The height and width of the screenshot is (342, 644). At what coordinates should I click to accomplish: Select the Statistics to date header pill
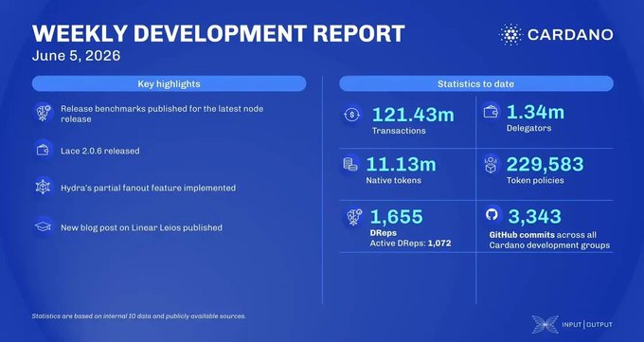click(x=476, y=84)
